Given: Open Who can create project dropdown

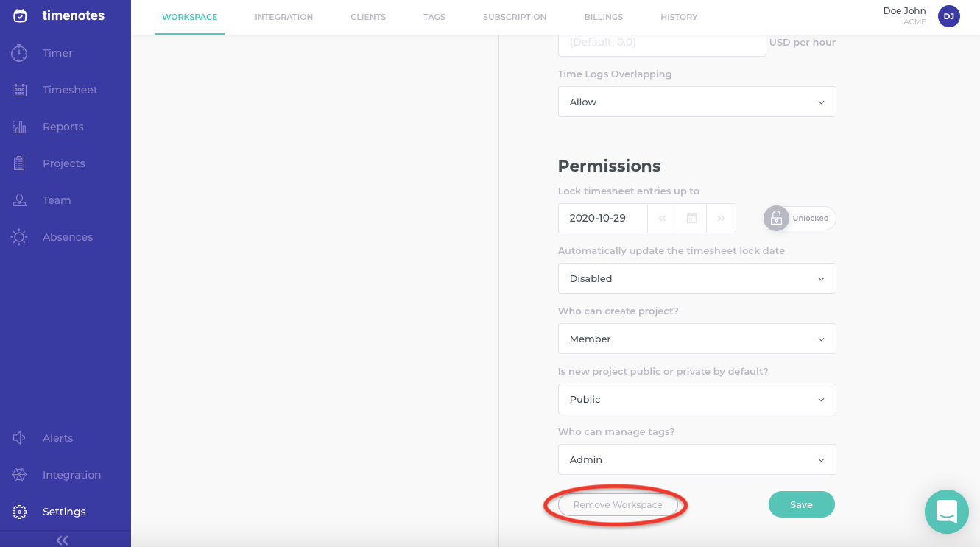Looking at the screenshot, I should pyautogui.click(x=697, y=339).
